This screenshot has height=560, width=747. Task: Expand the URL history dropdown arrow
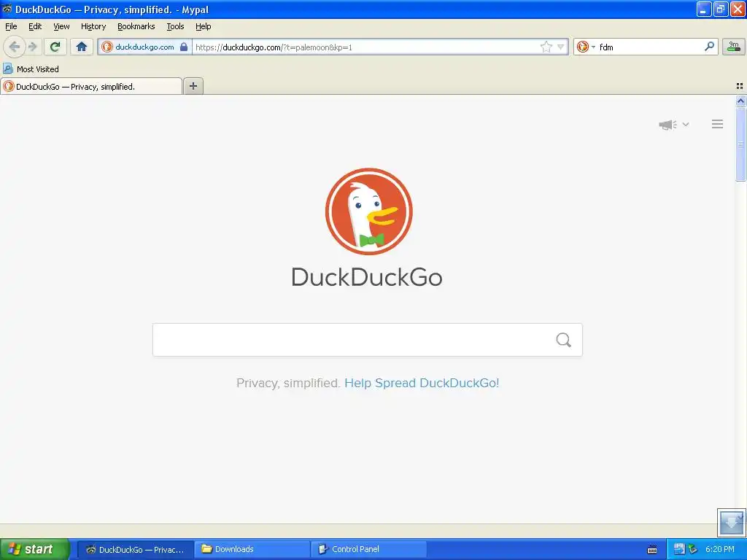click(x=561, y=47)
